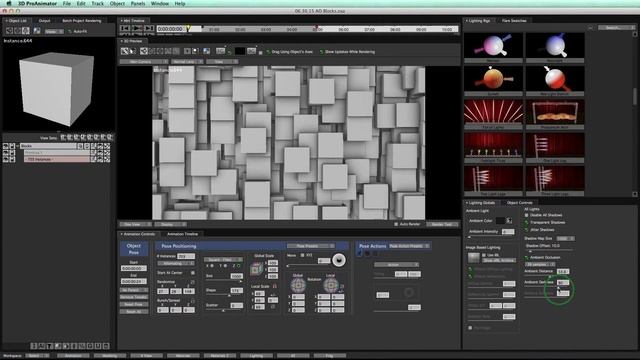Open the Main Camera dropdown

pos(144,62)
